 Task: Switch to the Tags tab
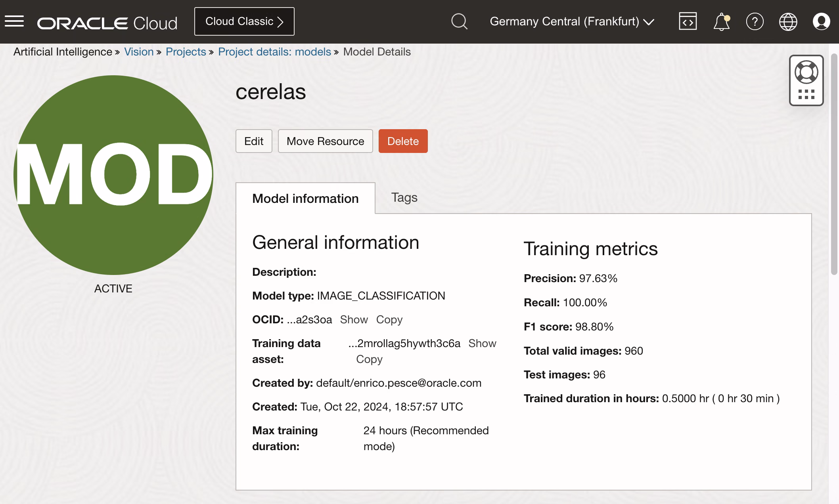(404, 197)
